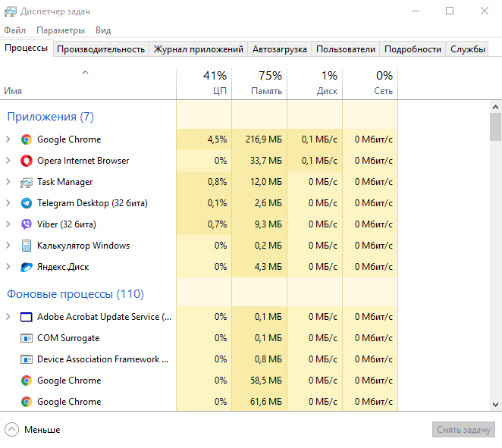Click the 0,7% CPU value for Viber

[x=217, y=224]
